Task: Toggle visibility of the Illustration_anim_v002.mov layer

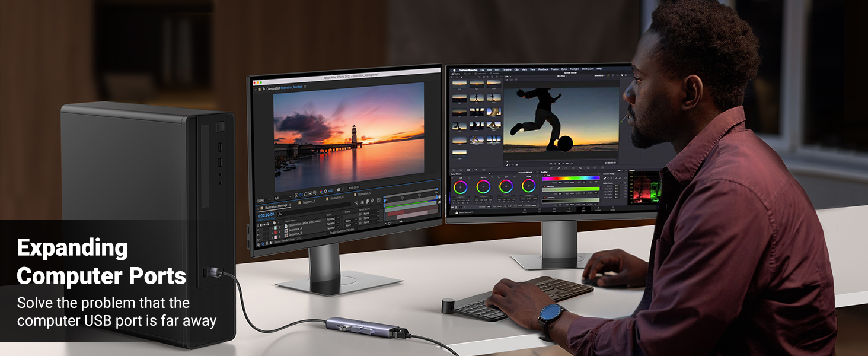Action: pyautogui.click(x=259, y=225)
